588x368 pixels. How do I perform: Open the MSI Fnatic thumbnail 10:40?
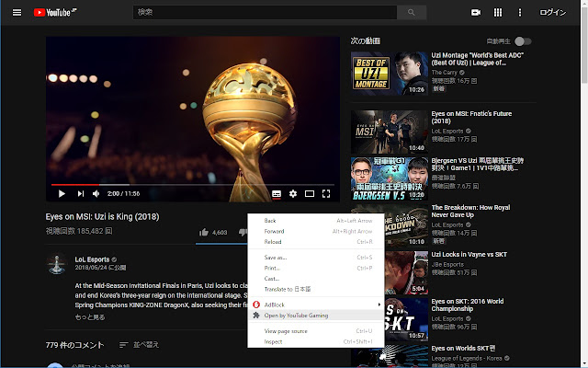point(390,132)
